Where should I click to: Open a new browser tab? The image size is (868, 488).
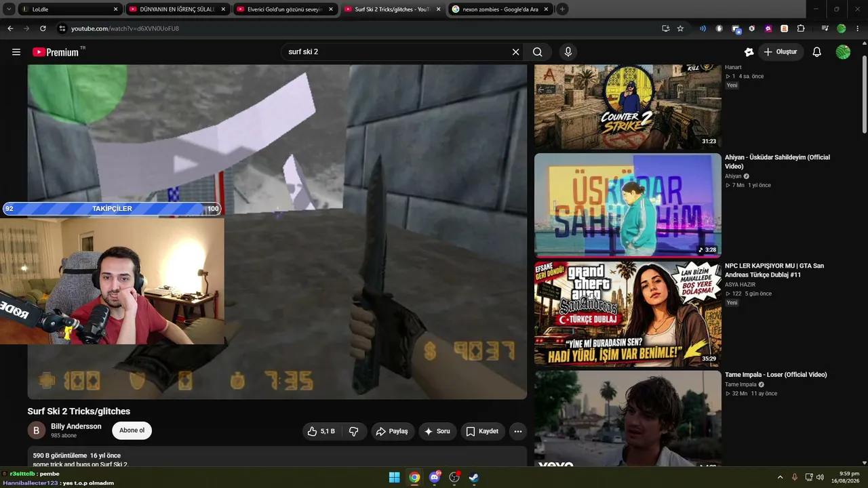pos(562,9)
